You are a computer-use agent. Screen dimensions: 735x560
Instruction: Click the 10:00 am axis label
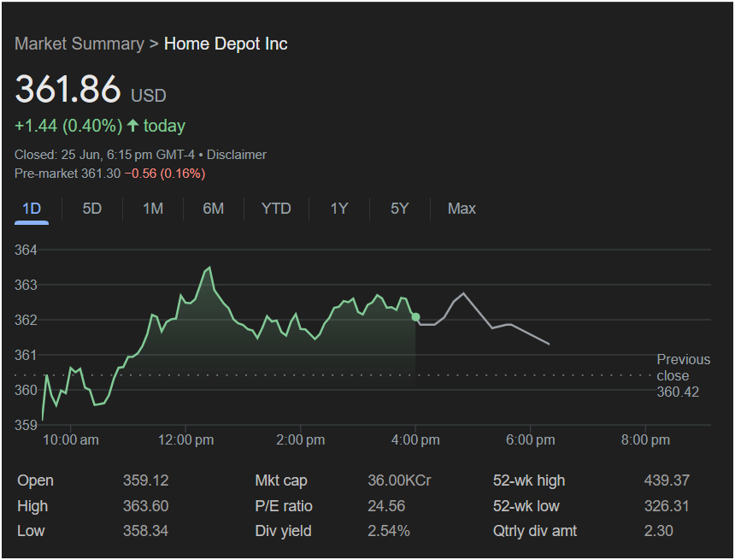[x=71, y=440]
